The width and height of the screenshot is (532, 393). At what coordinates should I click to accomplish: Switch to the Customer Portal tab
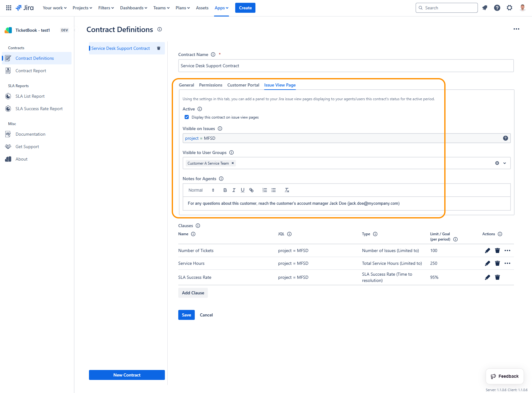(243, 85)
